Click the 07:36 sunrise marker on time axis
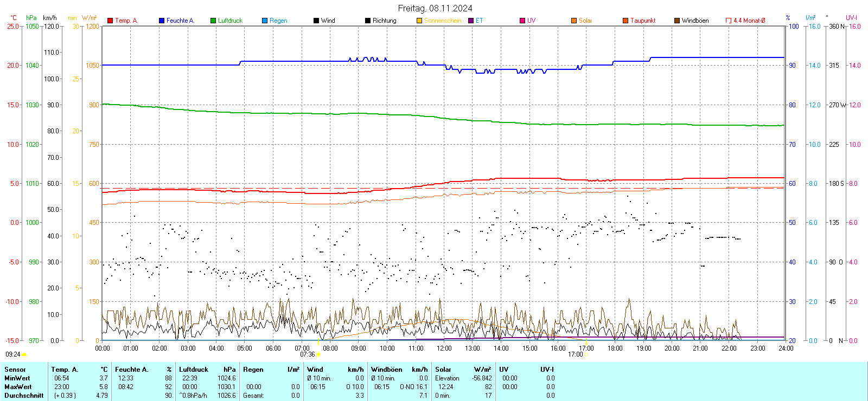This screenshot has height=401, width=868. [x=308, y=354]
